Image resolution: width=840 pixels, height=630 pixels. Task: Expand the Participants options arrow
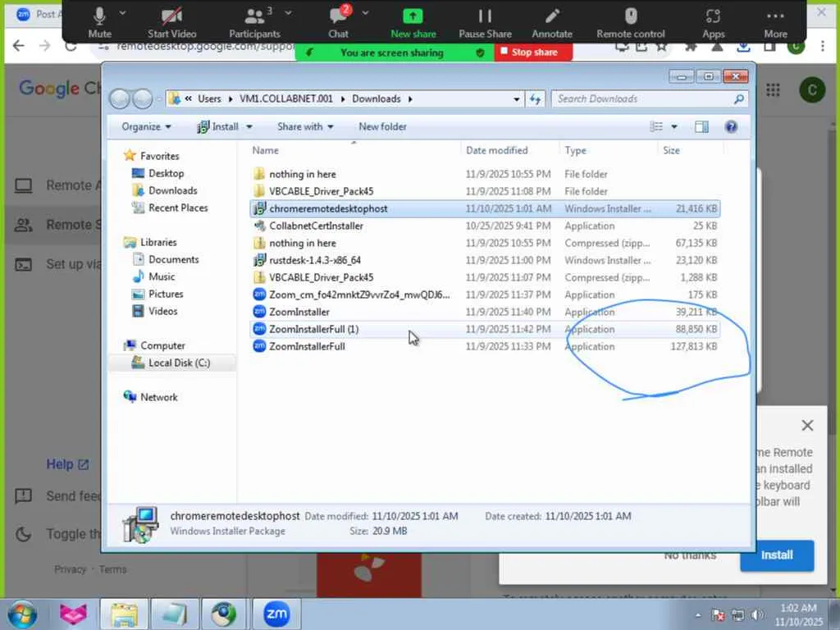tap(288, 12)
